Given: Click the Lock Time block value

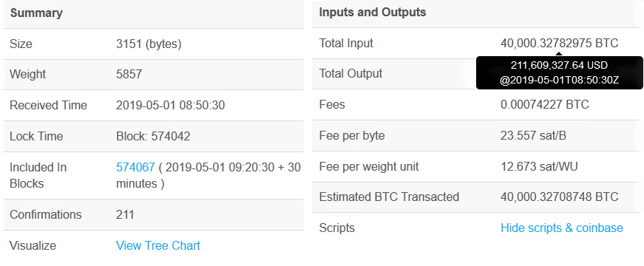Looking at the screenshot, I should click(153, 136).
